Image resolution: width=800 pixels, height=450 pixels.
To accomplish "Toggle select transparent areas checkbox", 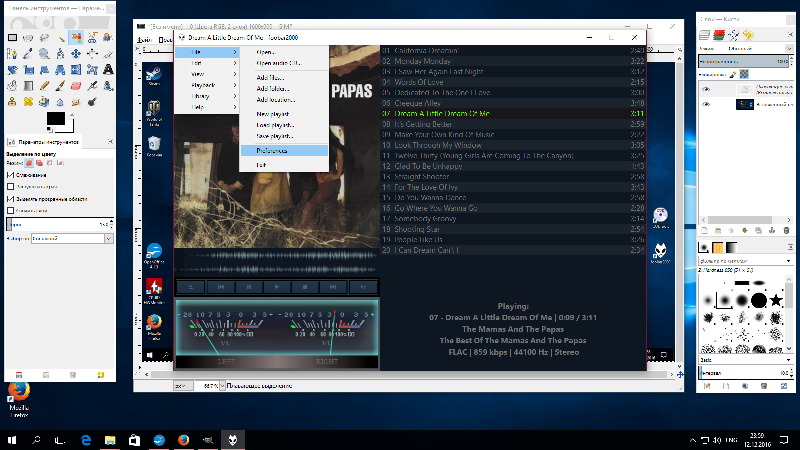I will point(10,199).
